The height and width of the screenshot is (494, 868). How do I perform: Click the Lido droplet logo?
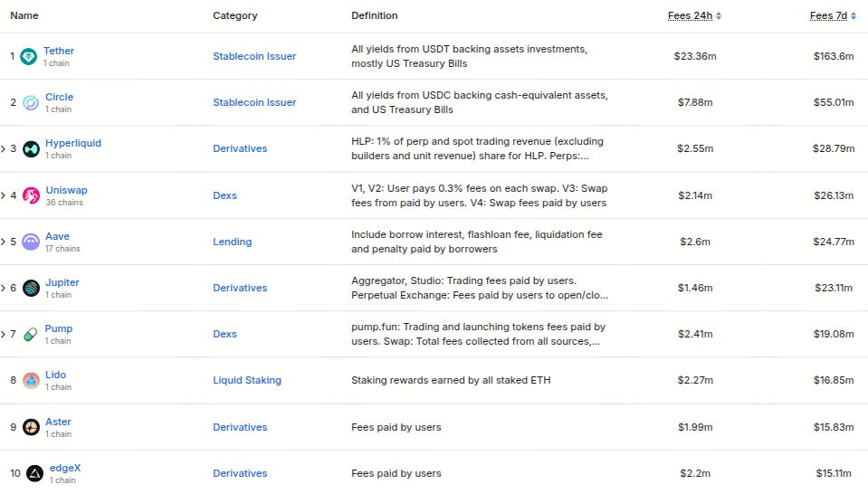pos(31,381)
